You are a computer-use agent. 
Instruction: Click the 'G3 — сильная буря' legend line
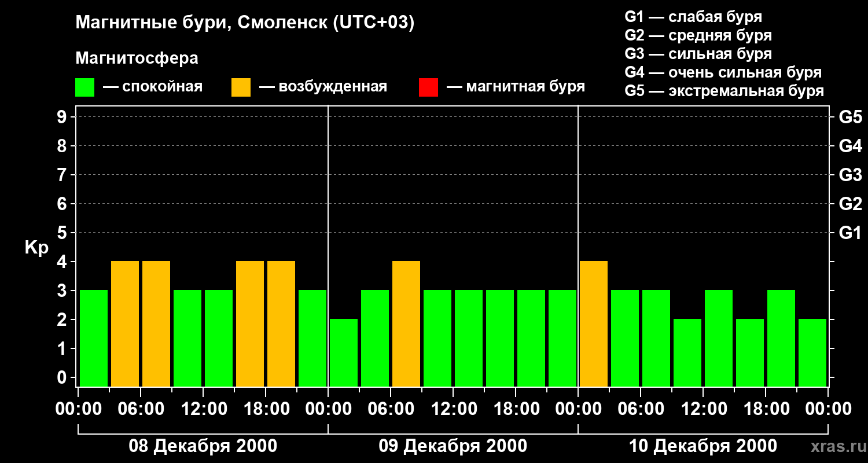[698, 54]
